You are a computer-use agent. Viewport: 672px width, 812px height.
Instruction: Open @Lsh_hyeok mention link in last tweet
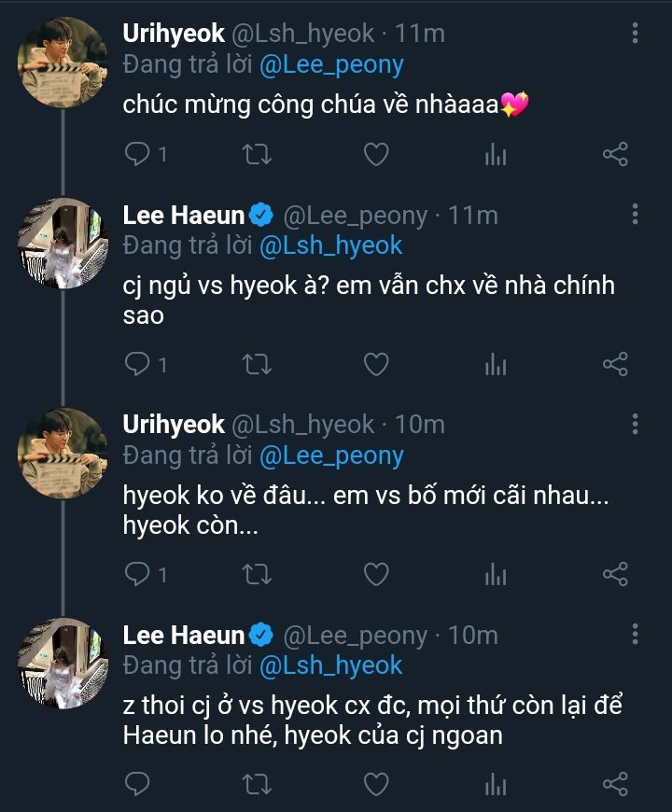coord(330,665)
